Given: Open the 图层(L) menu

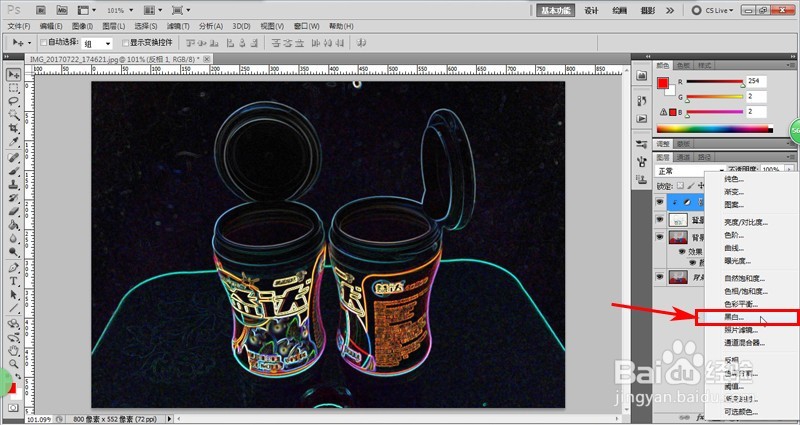Looking at the screenshot, I should 114,26.
